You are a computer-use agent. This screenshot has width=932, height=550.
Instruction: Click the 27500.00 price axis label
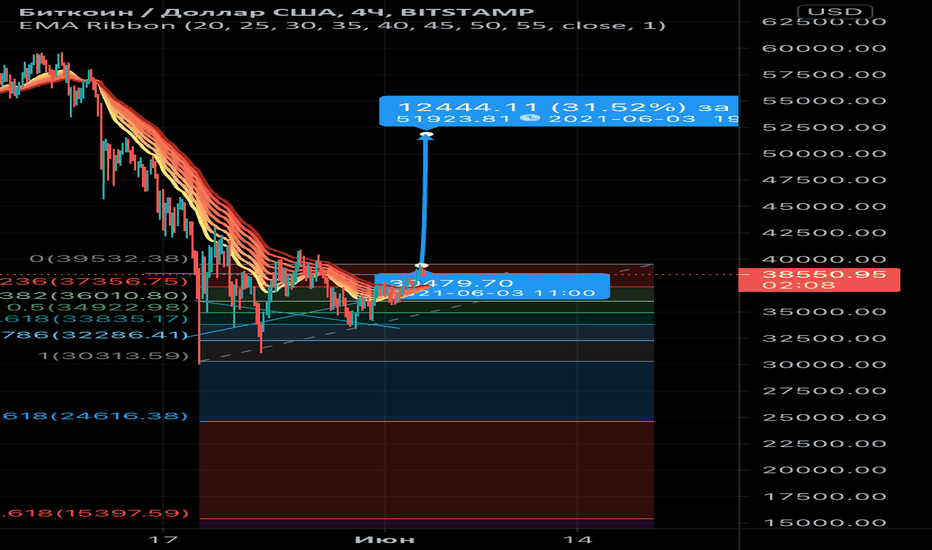(824, 391)
